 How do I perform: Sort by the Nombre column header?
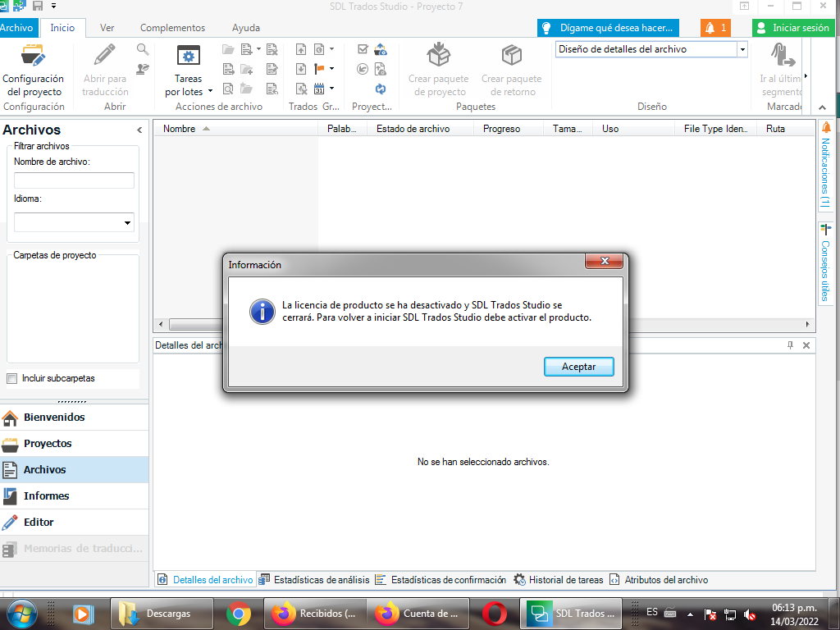pos(236,129)
